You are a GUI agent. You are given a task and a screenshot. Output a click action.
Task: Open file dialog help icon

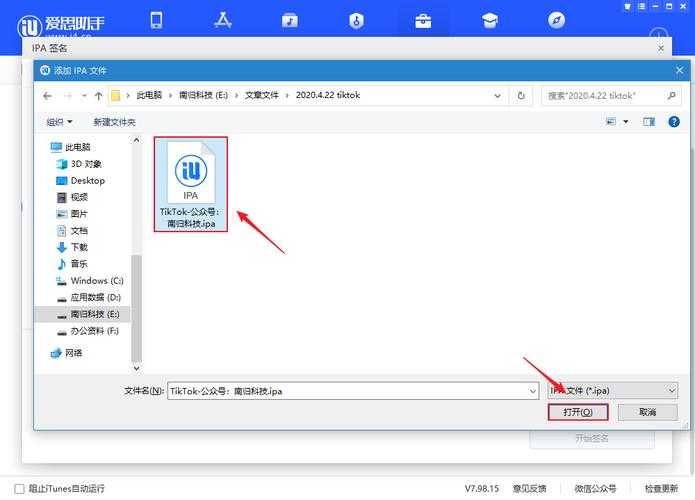click(x=674, y=121)
